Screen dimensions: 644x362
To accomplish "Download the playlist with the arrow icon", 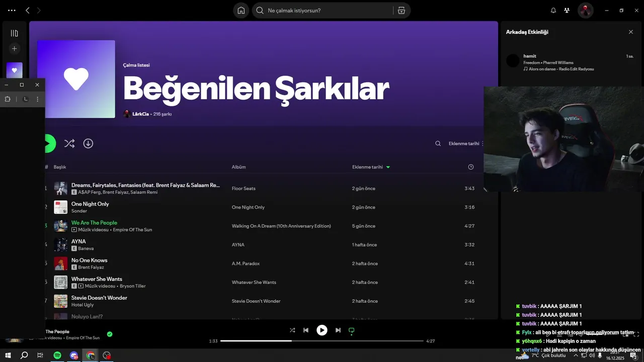I will (x=88, y=143).
